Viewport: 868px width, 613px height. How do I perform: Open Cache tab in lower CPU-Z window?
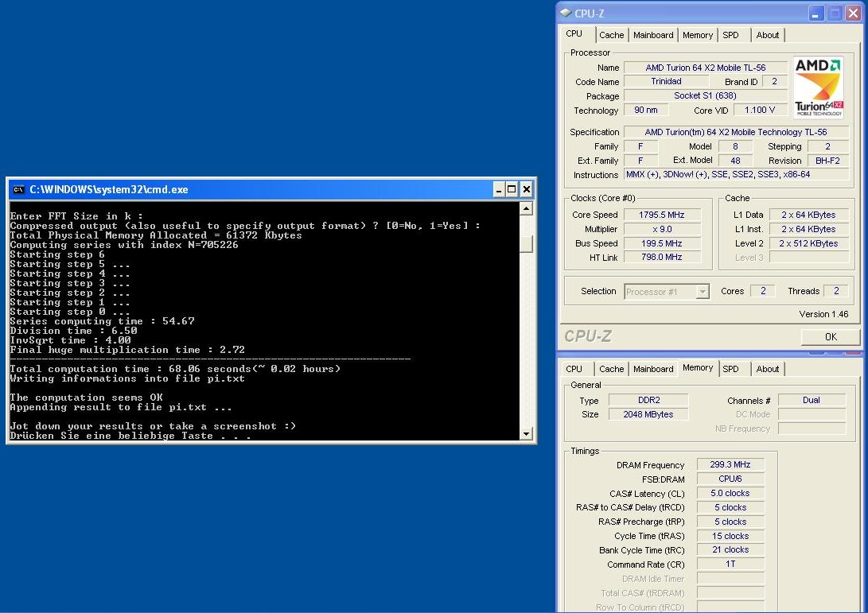pos(611,369)
